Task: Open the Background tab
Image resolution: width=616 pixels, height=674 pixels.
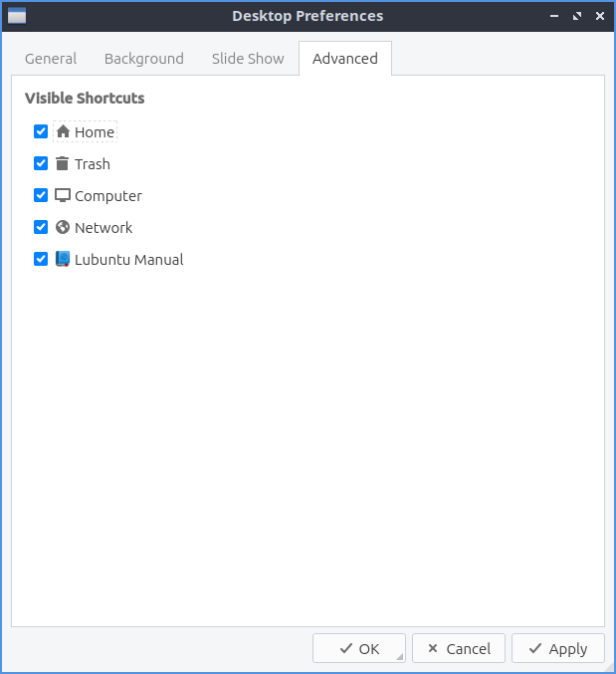Action: pos(144,59)
